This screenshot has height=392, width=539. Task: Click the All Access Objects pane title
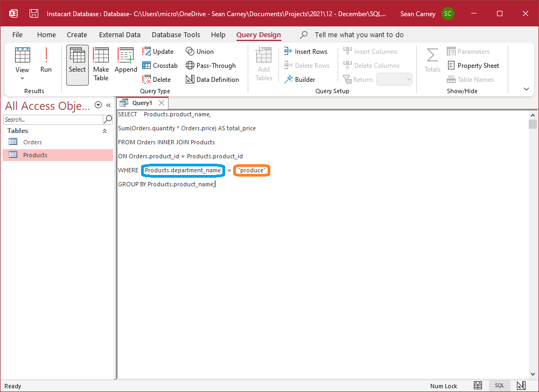click(x=47, y=106)
